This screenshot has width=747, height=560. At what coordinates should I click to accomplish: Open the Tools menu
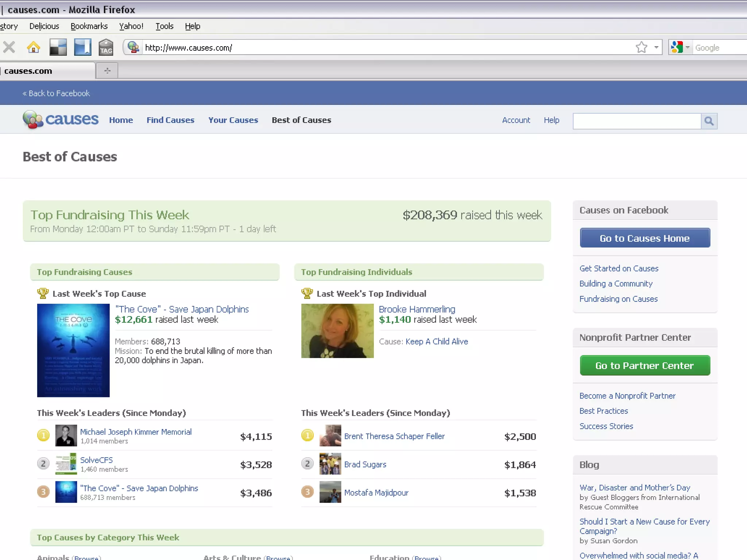coord(164,26)
